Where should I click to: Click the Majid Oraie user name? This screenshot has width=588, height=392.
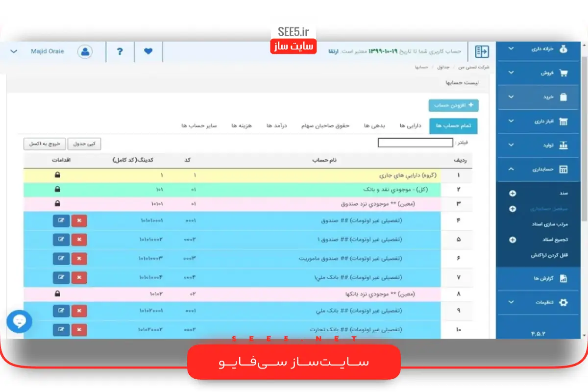coord(47,51)
